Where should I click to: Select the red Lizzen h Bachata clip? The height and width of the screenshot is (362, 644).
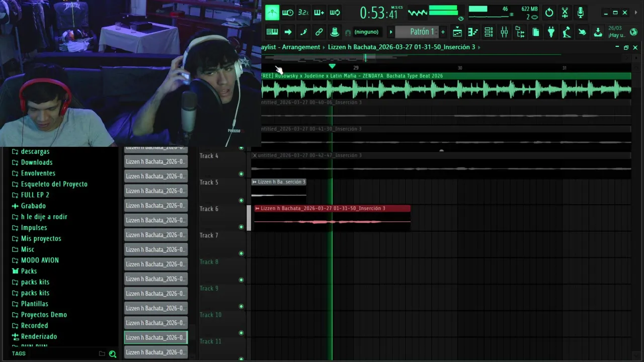(332, 218)
